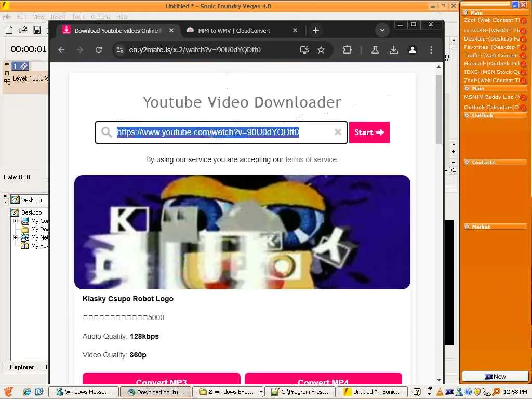Click the browser page scrollbar thumb
The width and height of the screenshot is (532, 399).
click(x=438, y=109)
